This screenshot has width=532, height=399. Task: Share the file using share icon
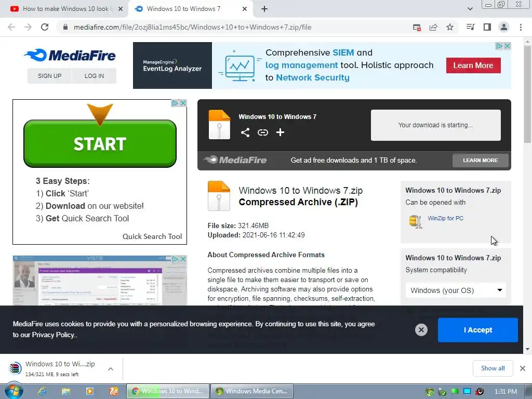pyautogui.click(x=245, y=132)
